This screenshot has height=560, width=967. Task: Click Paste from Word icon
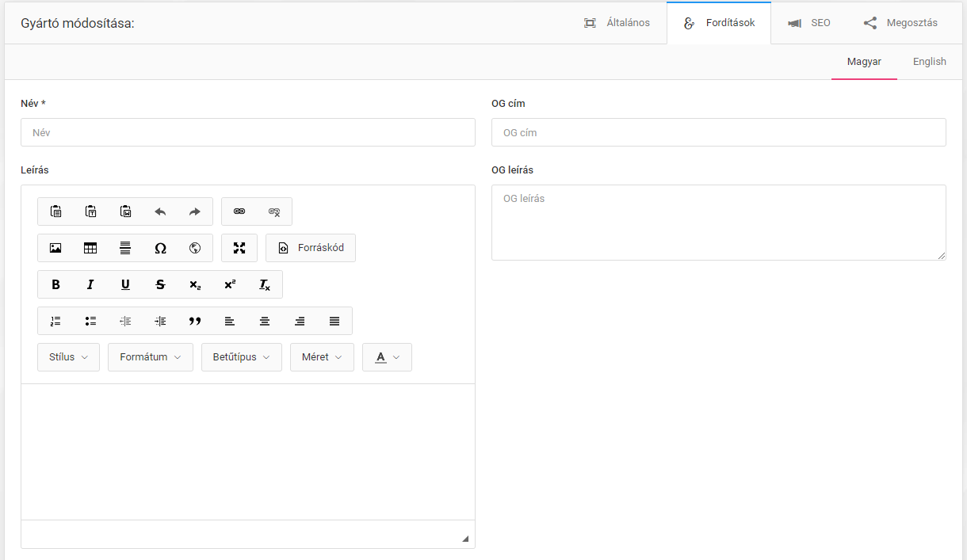tap(125, 211)
